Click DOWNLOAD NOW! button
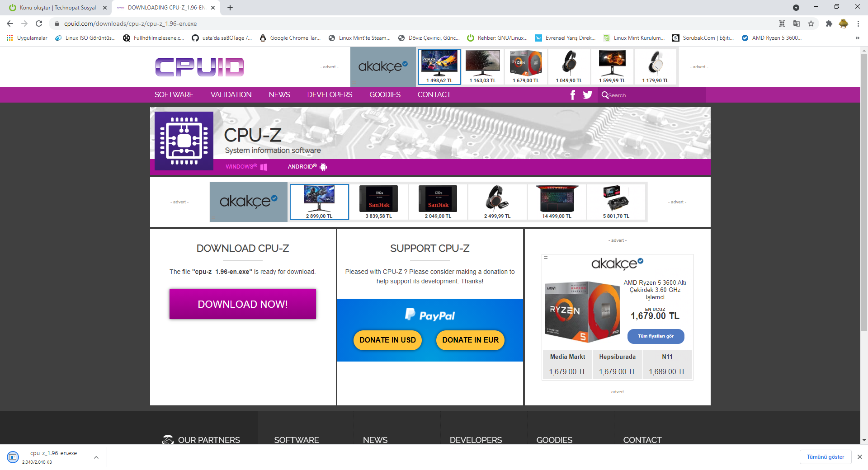868x470 pixels. (243, 304)
